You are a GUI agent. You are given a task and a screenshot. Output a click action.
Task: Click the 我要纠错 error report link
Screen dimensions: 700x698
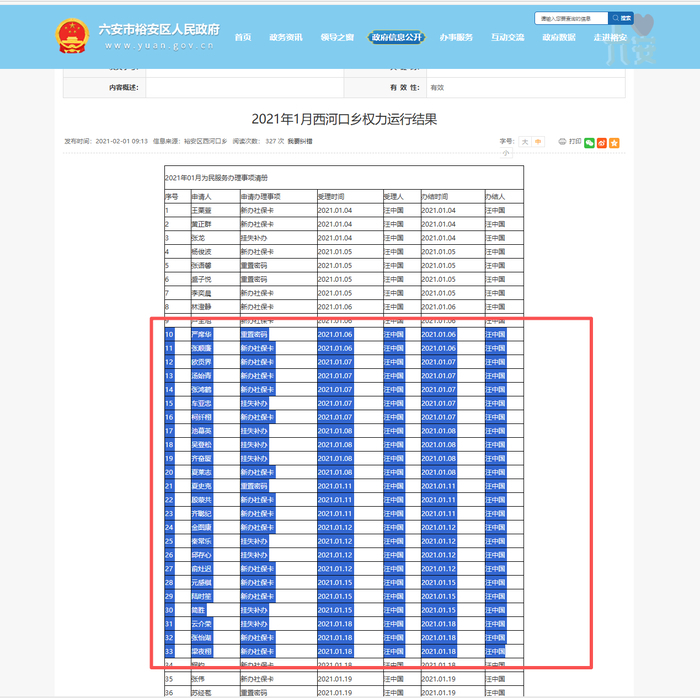pyautogui.click(x=300, y=141)
